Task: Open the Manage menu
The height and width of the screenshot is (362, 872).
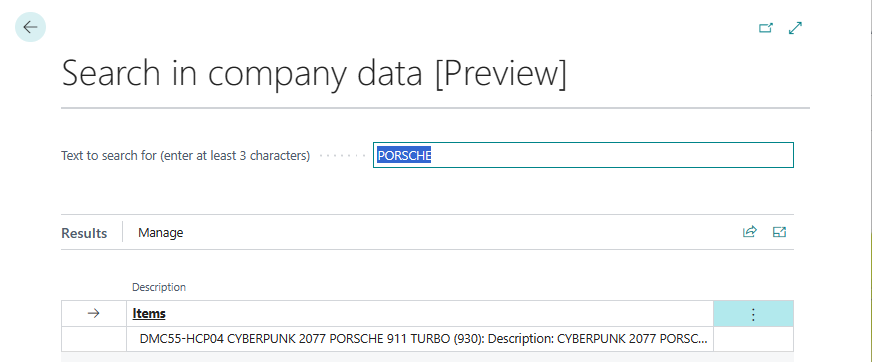Action: point(161,232)
